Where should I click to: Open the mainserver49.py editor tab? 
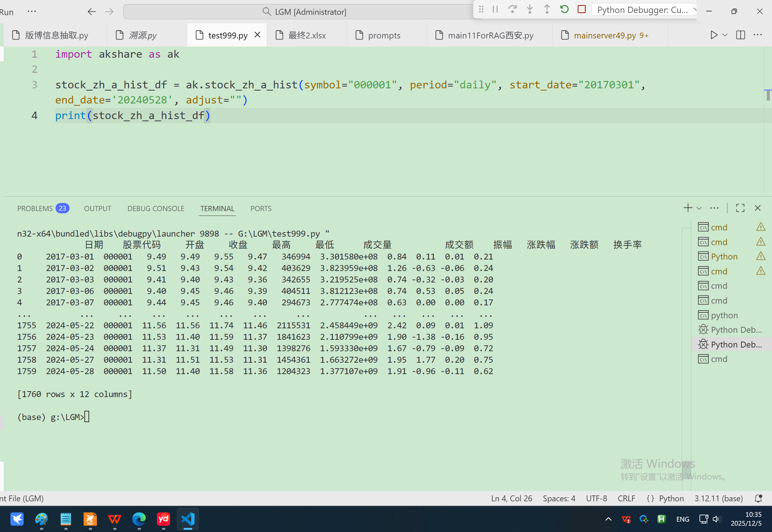pos(604,35)
